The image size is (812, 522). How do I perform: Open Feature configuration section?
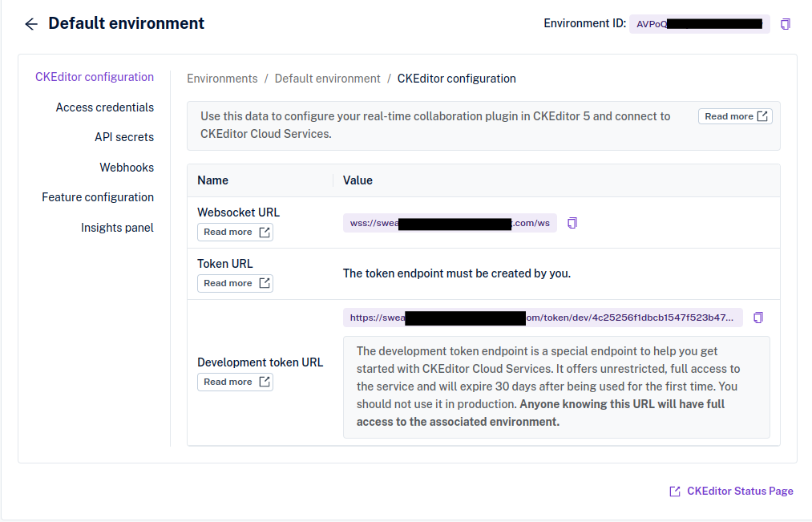(97, 197)
